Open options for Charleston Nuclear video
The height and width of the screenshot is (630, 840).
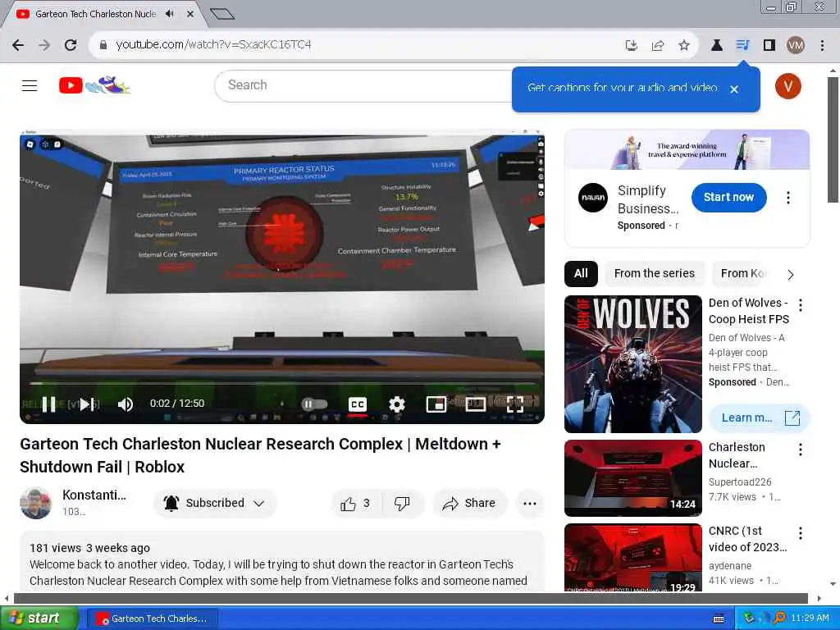point(801,450)
